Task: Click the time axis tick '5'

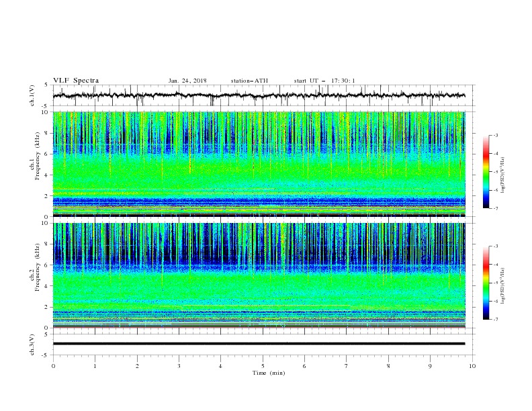Action: point(263,366)
